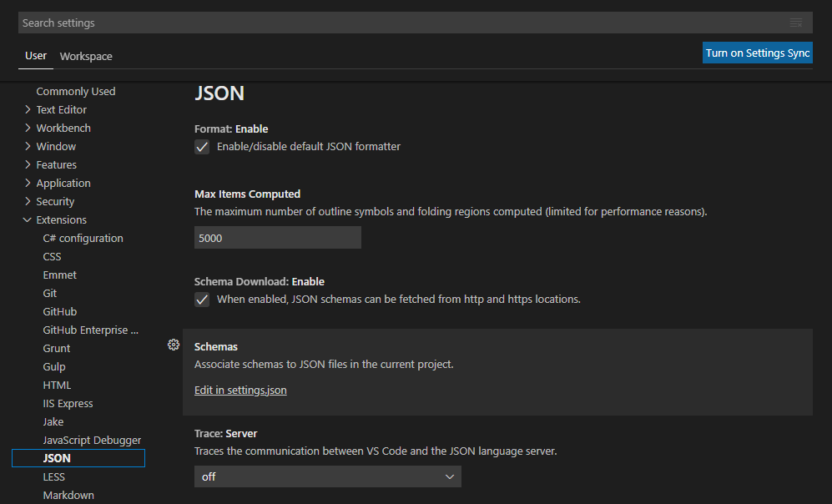Uncheck the Schema Download: Enable checkbox
Viewport: 832px width, 504px height.
(x=202, y=300)
